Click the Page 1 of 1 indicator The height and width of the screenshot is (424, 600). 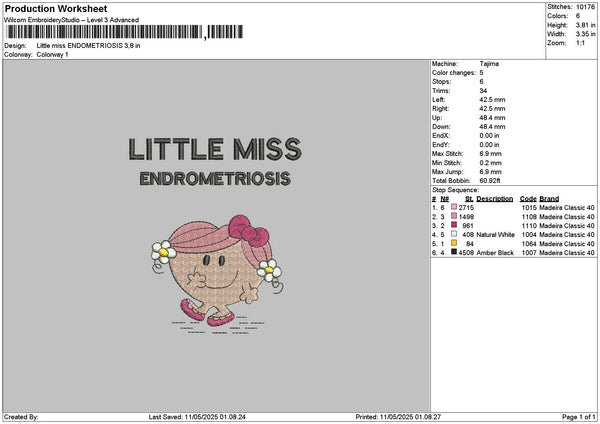[x=578, y=417]
